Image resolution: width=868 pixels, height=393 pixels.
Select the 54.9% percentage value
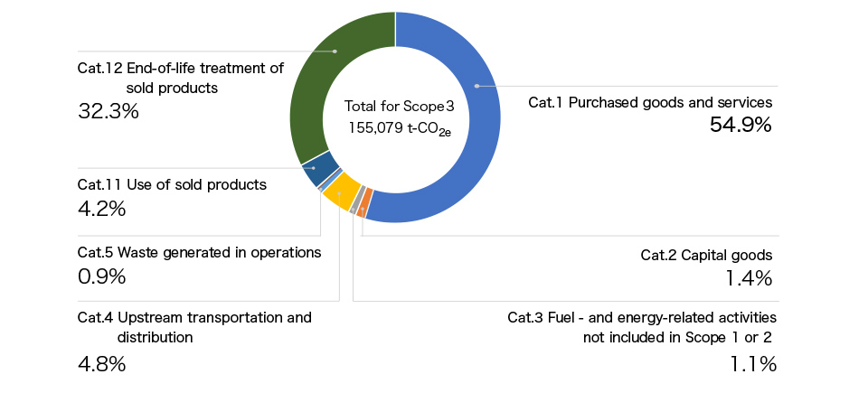[741, 126]
